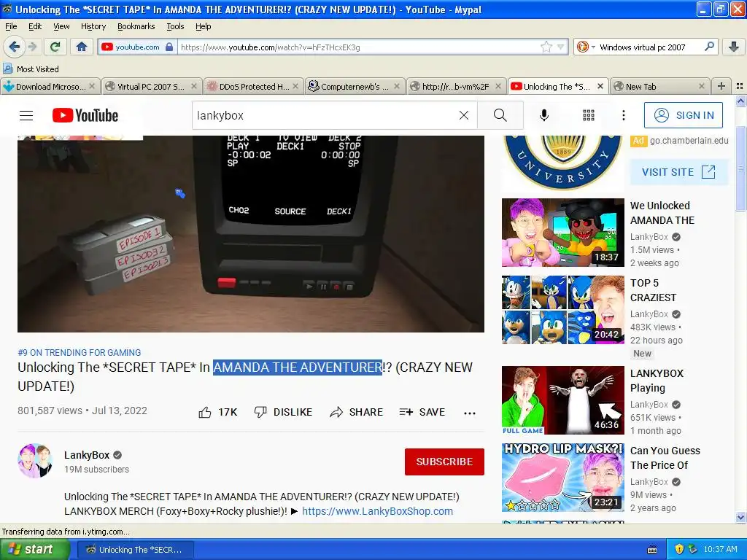
Task: Subscribe to the LankyBox channel
Action: pyautogui.click(x=444, y=462)
